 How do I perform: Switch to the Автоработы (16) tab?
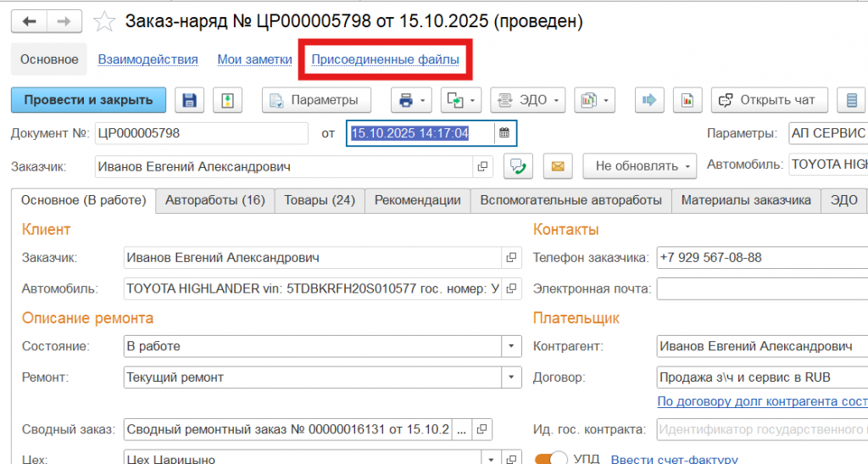[x=215, y=200]
